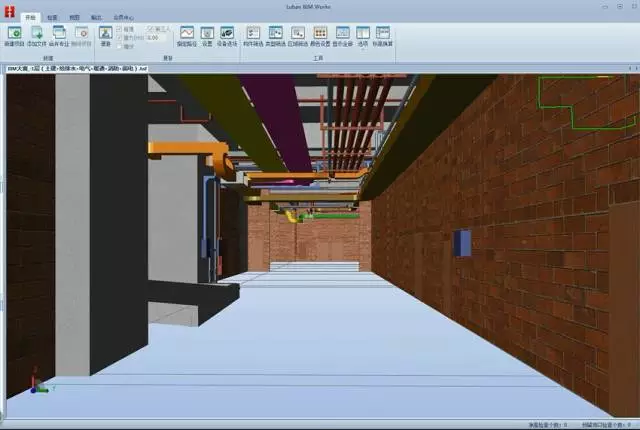
Task: Click the 显示全部 show all icon
Action: tap(341, 35)
